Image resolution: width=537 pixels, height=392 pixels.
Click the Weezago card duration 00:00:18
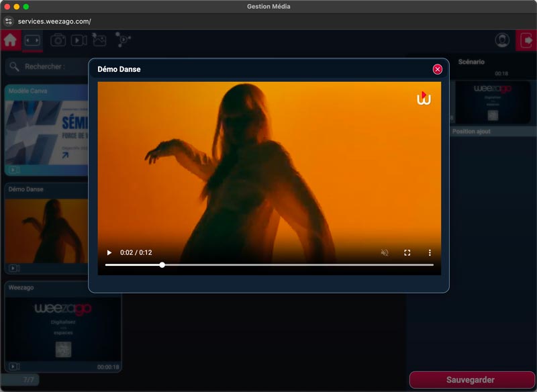pyautogui.click(x=108, y=367)
